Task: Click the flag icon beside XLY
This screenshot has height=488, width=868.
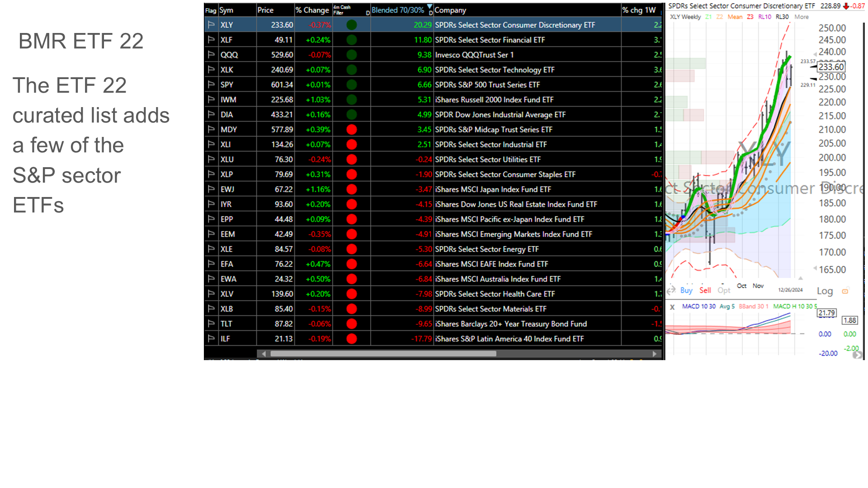Action: point(211,25)
